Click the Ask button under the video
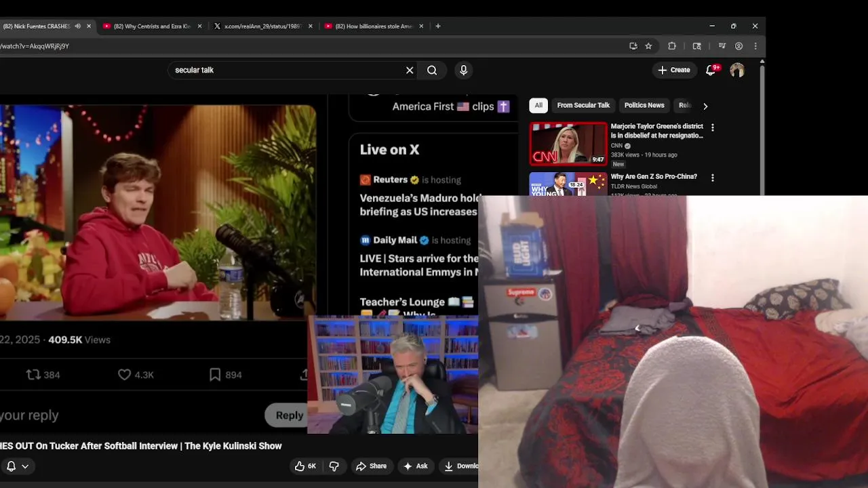Viewport: 868px width, 488px height. [x=415, y=466]
